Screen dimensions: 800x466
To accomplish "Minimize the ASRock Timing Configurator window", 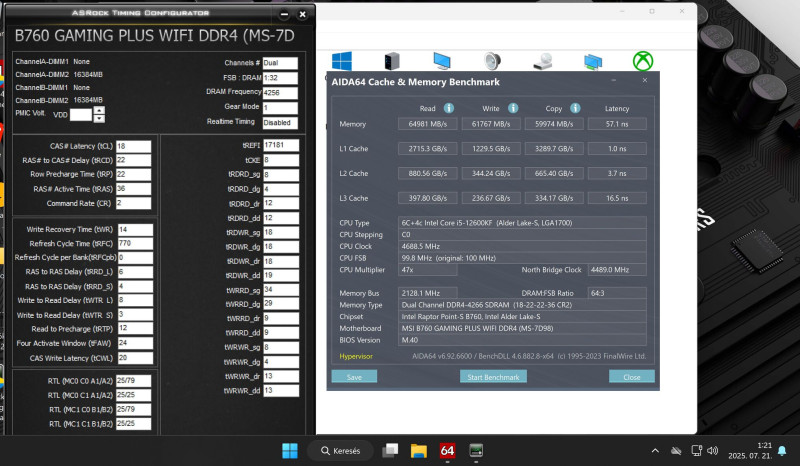I will pos(285,14).
